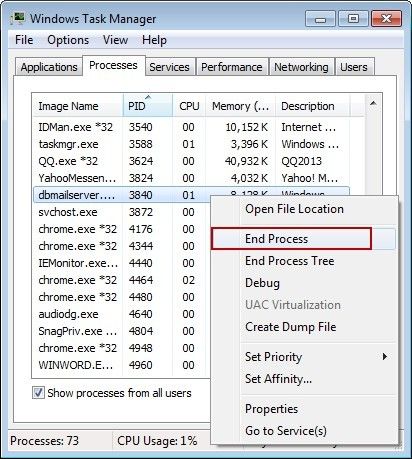Switch to the Performance tab

[x=232, y=67]
